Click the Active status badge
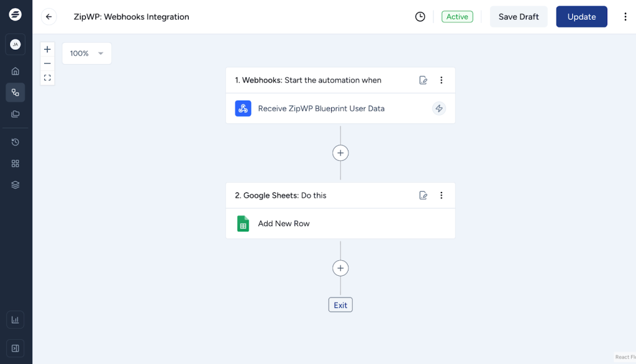636x364 pixels. 457,17
